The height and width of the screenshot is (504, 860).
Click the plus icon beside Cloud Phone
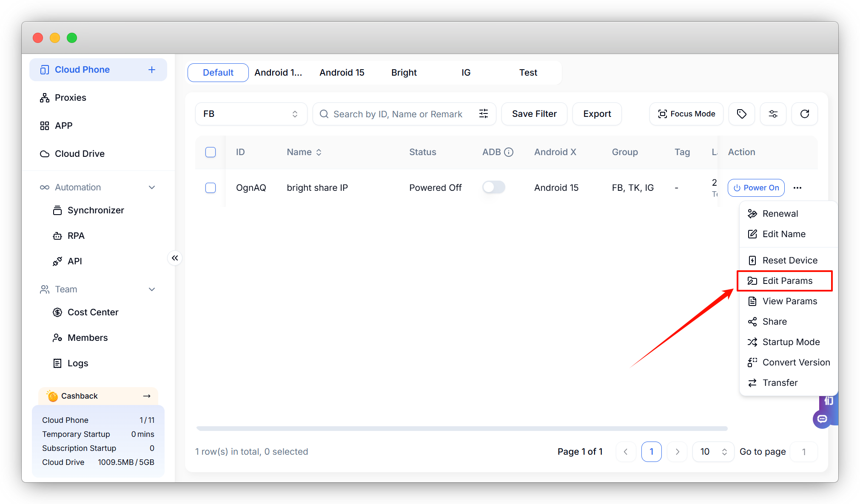[152, 70]
